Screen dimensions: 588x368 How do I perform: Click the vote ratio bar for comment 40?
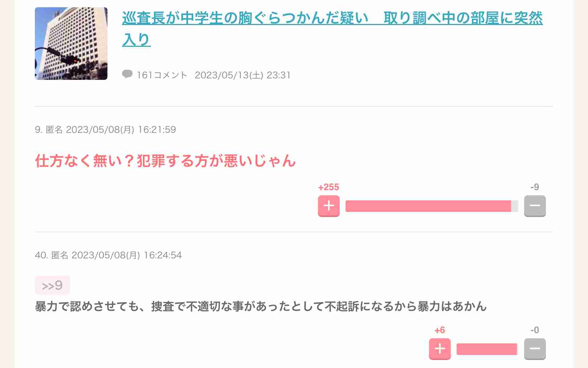point(487,349)
